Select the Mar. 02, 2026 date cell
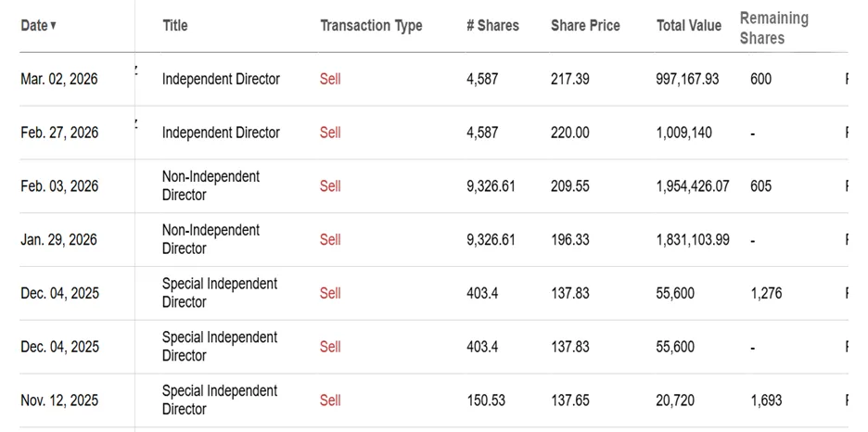 pos(58,80)
